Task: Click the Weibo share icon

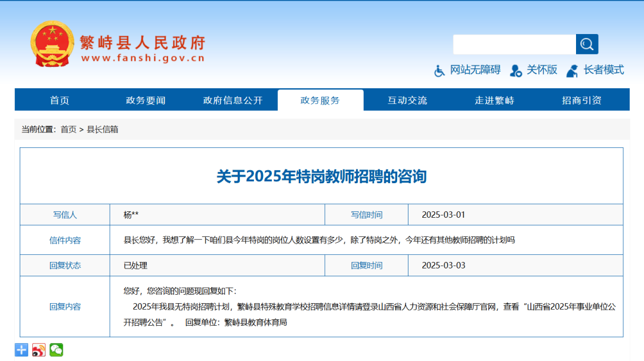Action: 38,350
